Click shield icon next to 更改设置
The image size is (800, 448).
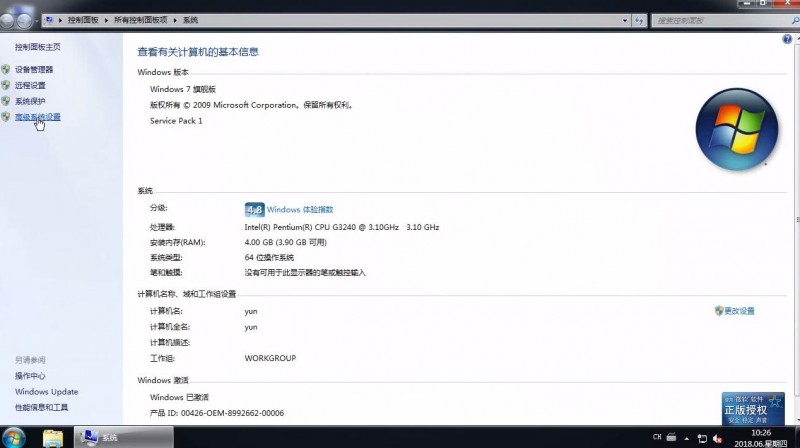(719, 311)
